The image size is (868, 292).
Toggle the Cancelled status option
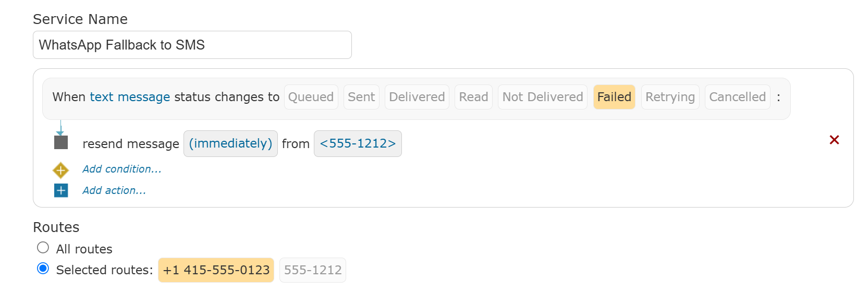[737, 97]
